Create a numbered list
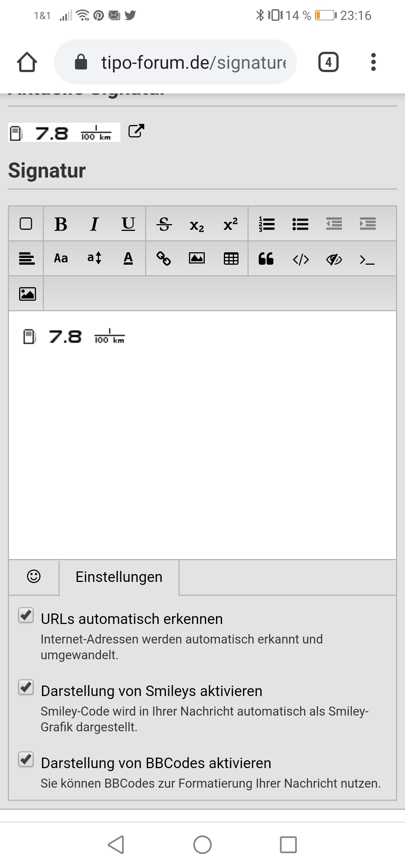 click(267, 224)
